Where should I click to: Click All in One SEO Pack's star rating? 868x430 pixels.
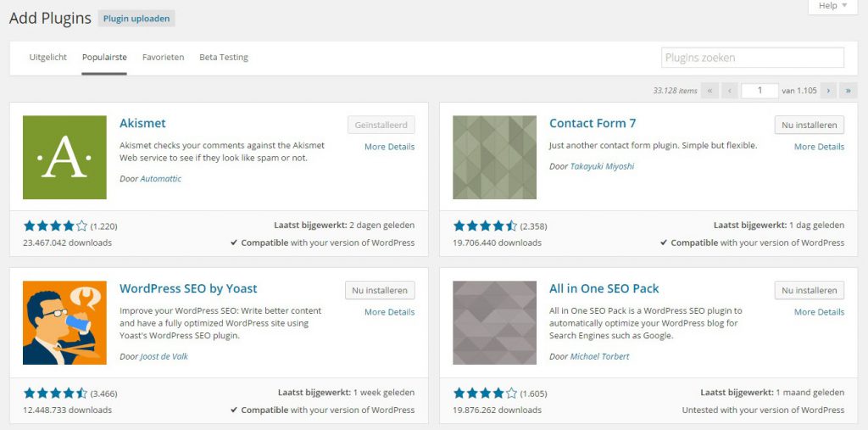point(485,394)
